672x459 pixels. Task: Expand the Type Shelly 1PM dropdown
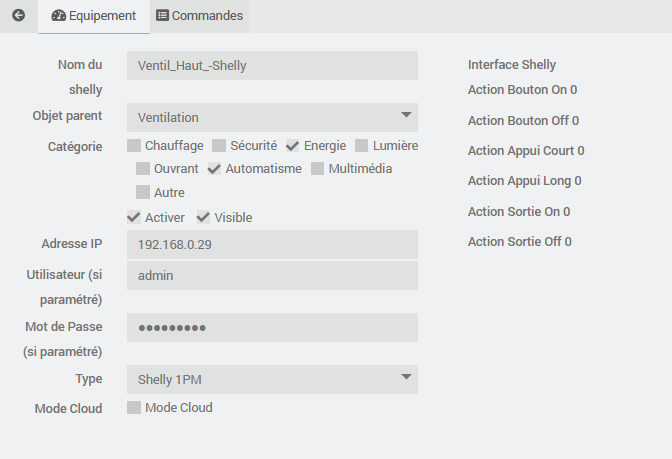click(272, 379)
